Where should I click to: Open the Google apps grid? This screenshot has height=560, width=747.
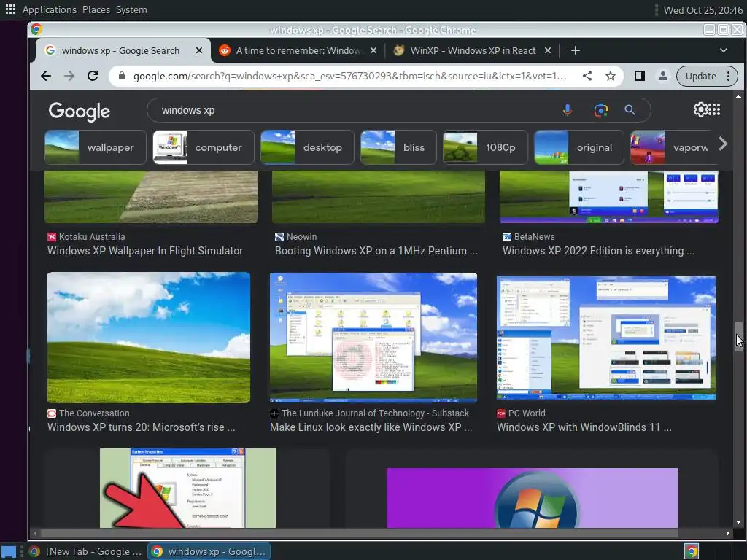[715, 109]
